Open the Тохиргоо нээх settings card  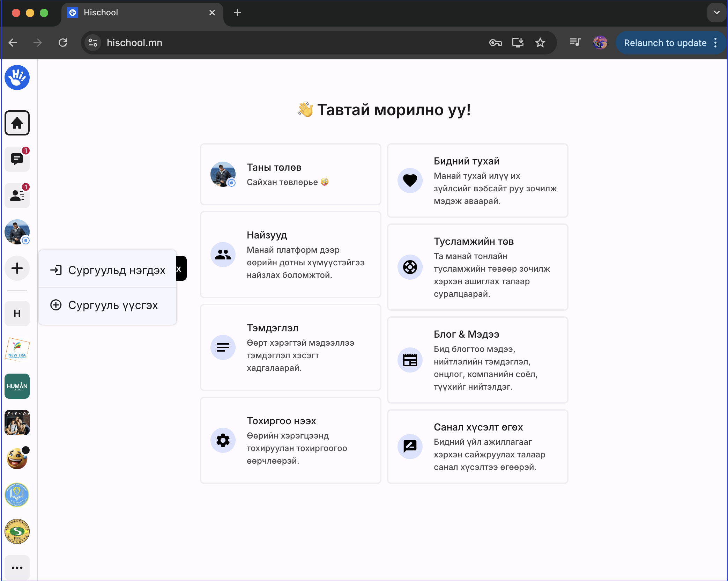[x=290, y=440]
